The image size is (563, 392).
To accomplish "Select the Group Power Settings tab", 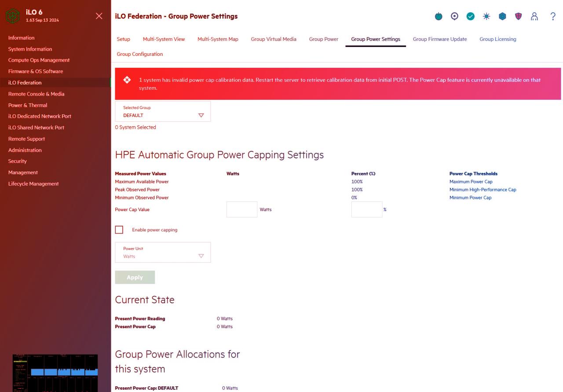I will [x=376, y=39].
